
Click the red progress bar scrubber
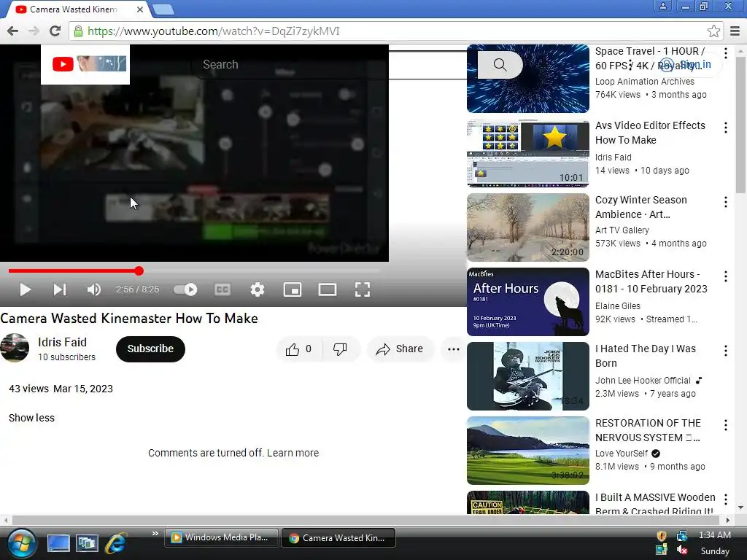[139, 271]
